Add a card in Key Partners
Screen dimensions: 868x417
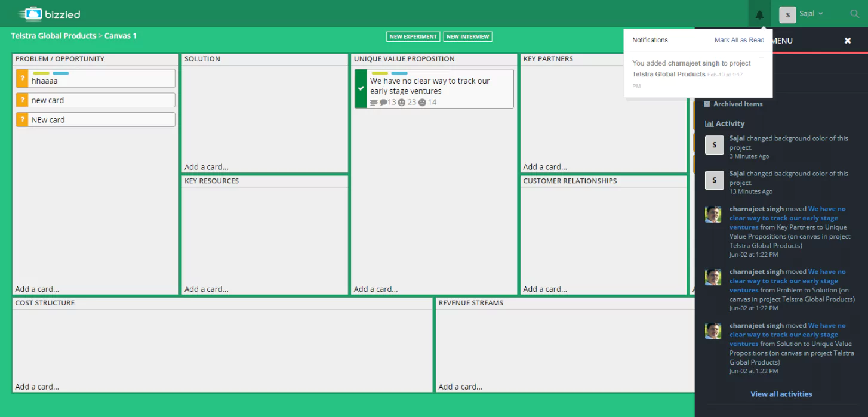[545, 167]
